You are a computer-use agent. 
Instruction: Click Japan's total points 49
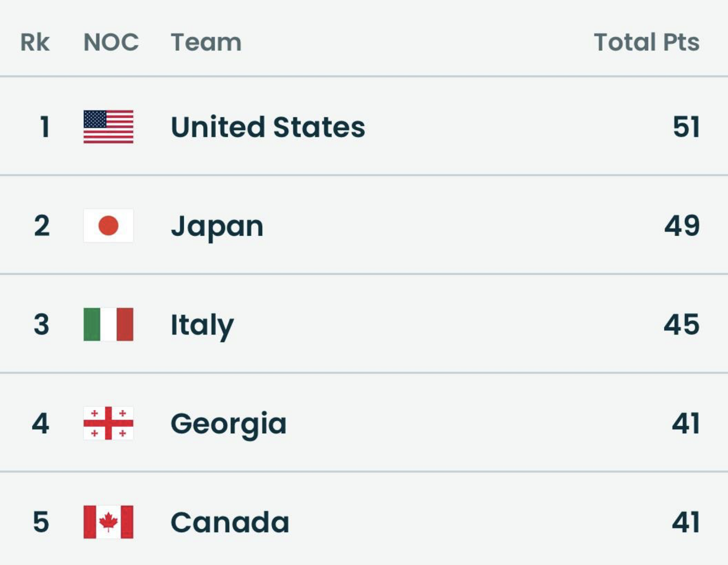682,226
